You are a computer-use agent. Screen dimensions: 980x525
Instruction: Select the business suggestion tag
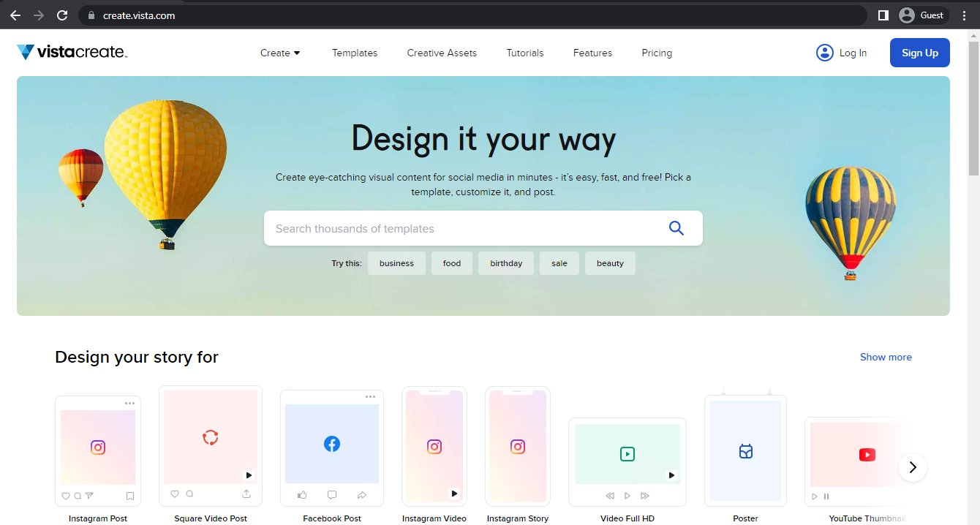(x=396, y=263)
